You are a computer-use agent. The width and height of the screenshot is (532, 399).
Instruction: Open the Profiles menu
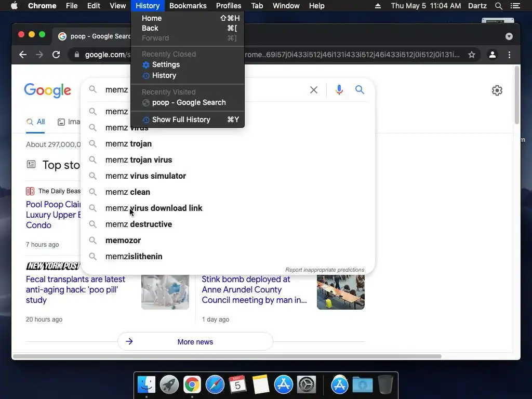[229, 6]
